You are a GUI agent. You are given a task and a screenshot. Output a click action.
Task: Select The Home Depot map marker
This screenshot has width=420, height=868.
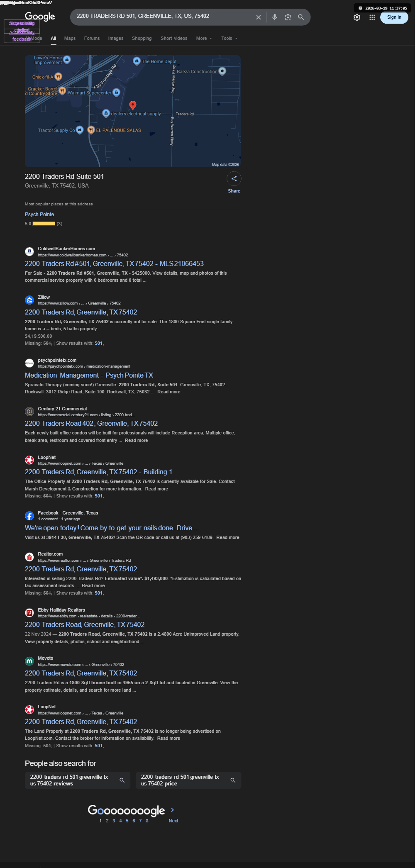pyautogui.click(x=137, y=61)
